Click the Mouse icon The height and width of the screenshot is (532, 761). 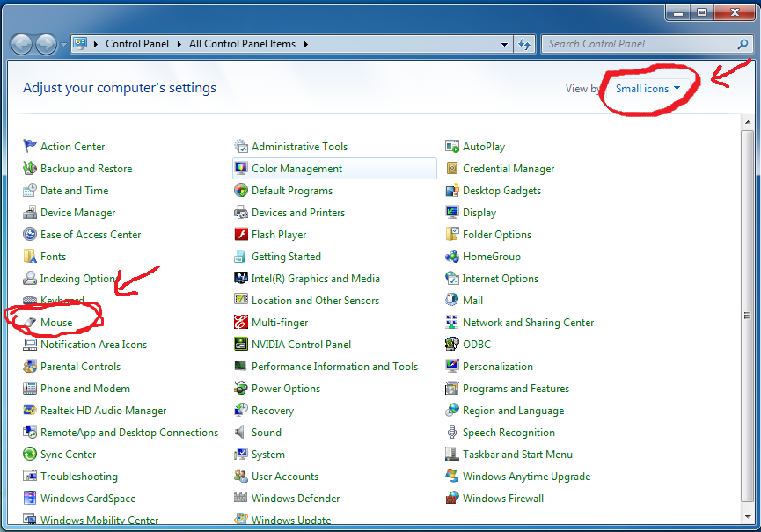point(30,322)
